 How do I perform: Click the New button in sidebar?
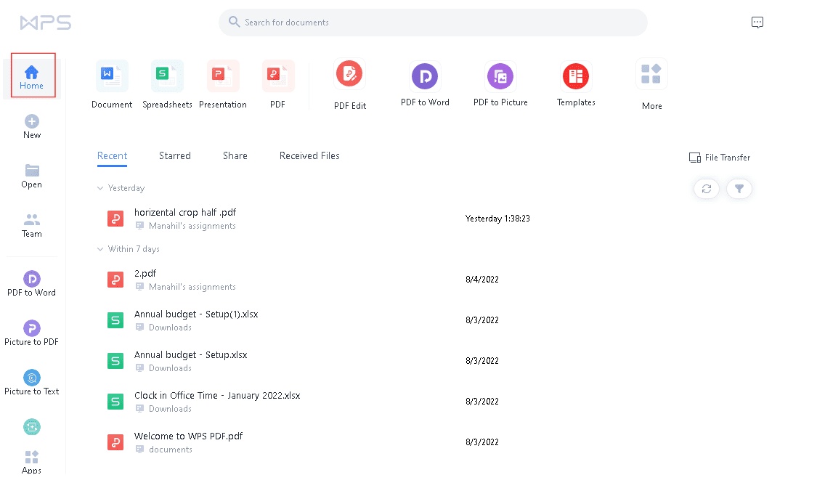[x=32, y=126]
